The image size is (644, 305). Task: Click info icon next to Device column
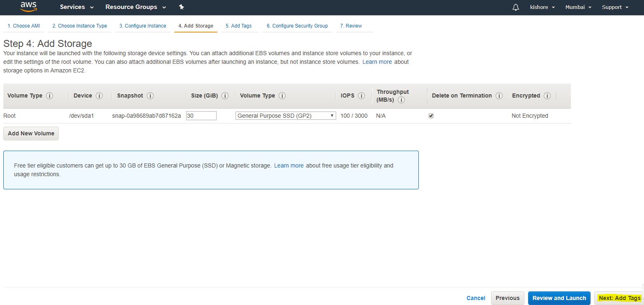(x=99, y=95)
